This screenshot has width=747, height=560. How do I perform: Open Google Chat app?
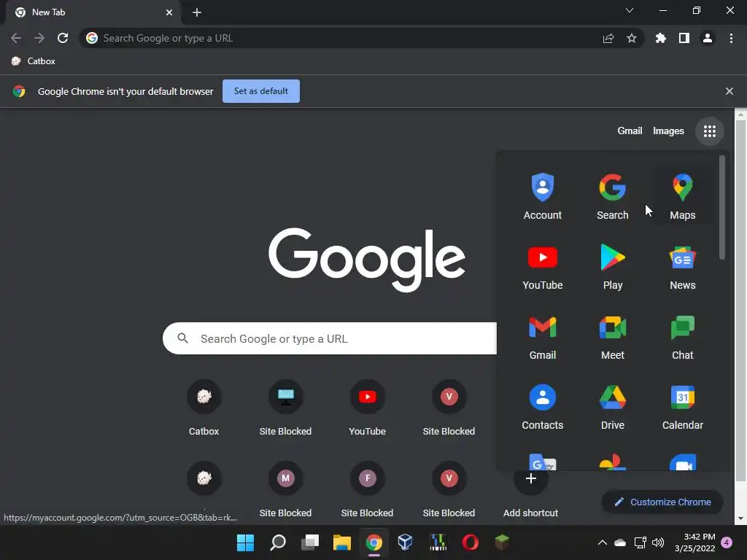coord(682,336)
